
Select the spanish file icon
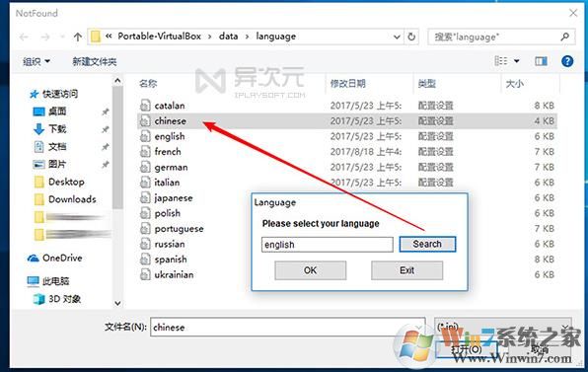[145, 260]
